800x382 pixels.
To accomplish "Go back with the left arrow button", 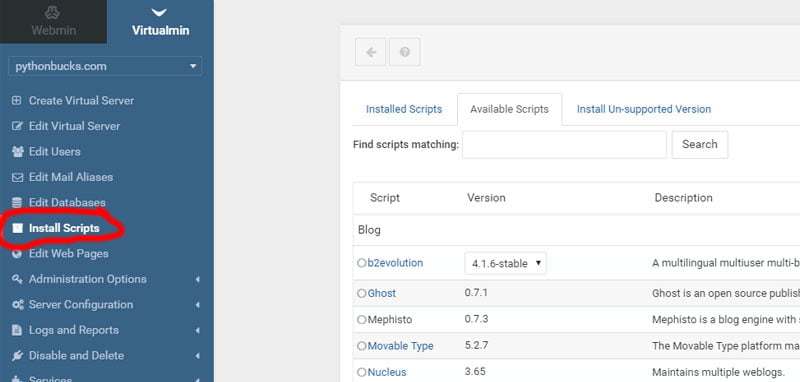I will [x=371, y=52].
